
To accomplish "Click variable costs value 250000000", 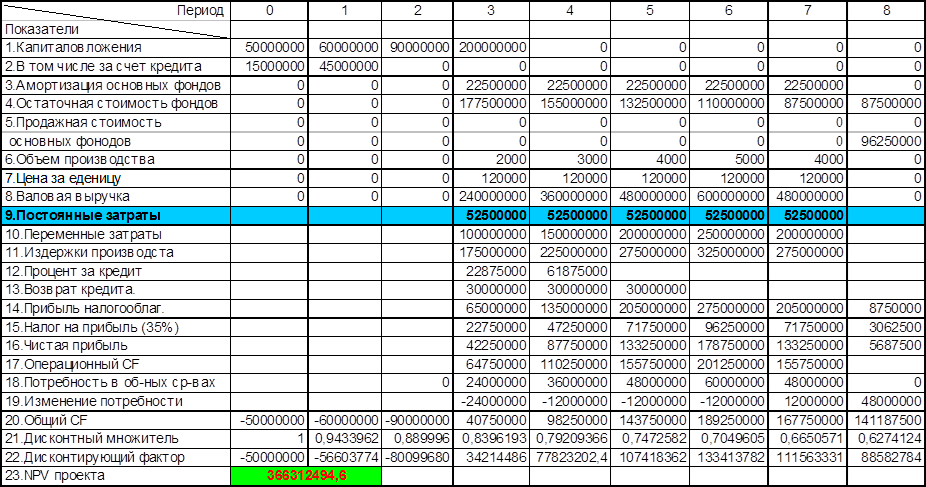I will [731, 234].
